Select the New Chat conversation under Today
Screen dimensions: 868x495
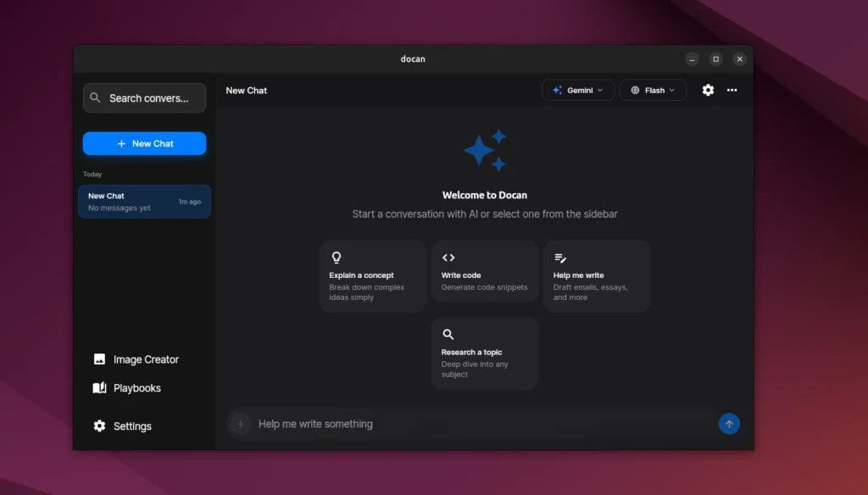tap(144, 202)
